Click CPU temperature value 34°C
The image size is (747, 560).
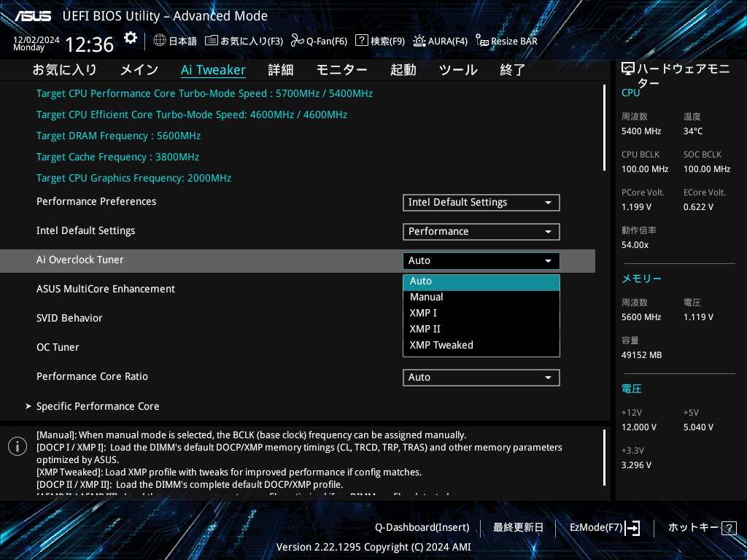693,131
